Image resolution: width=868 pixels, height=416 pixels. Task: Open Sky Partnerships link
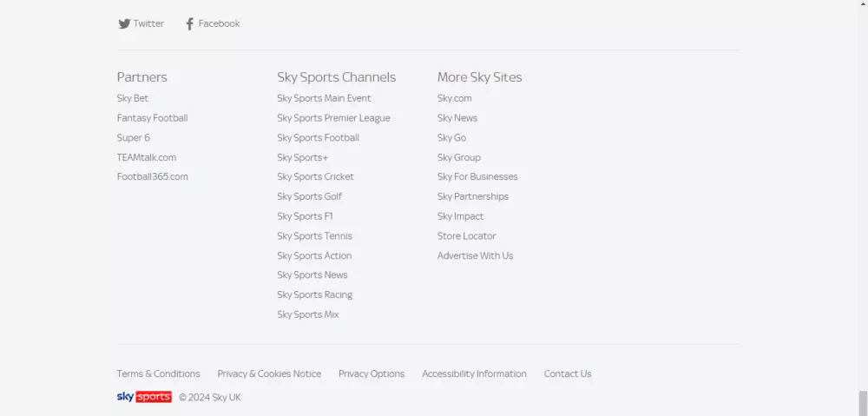(x=473, y=196)
